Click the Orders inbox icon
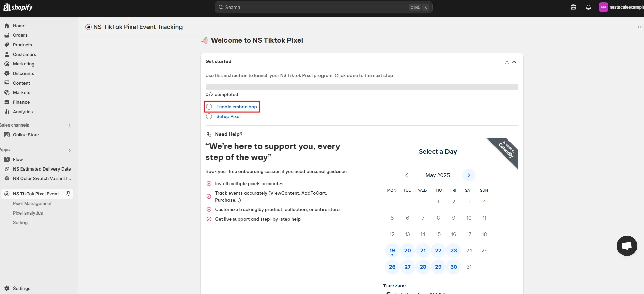This screenshot has width=644, height=294. 7,35
